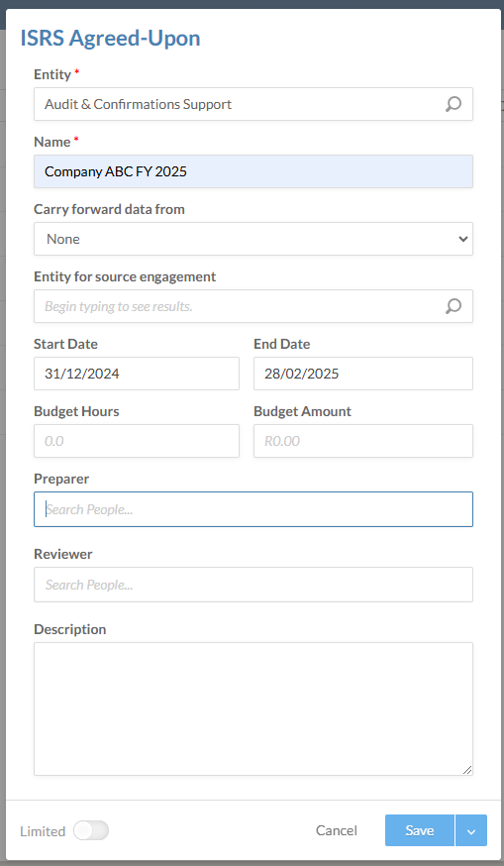504x866 pixels.
Task: Save the ISRS Agreed-Upon engagement
Action: (x=420, y=830)
